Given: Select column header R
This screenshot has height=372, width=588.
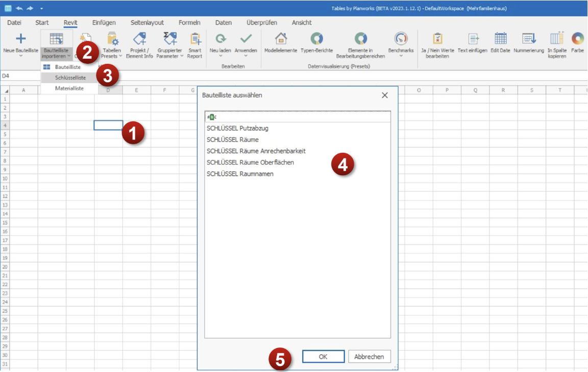Looking at the screenshot, I should (x=503, y=90).
